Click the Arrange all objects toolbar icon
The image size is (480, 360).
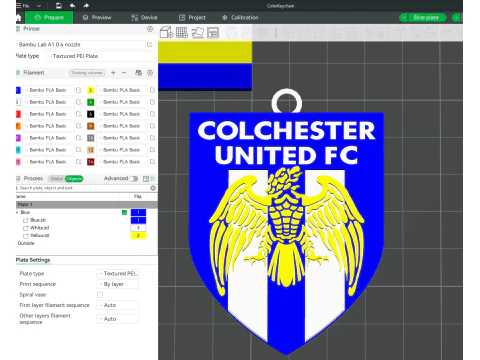213,32
